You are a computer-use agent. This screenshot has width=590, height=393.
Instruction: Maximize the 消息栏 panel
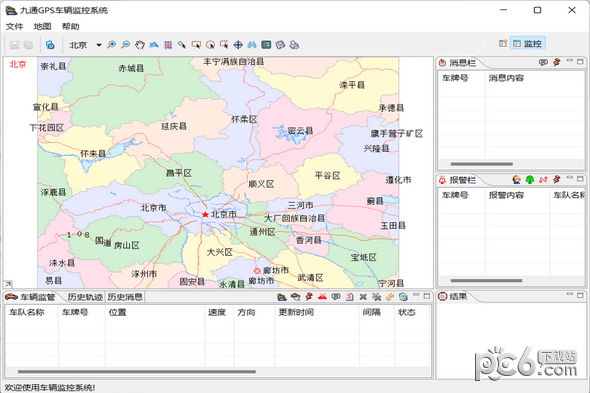(x=580, y=61)
